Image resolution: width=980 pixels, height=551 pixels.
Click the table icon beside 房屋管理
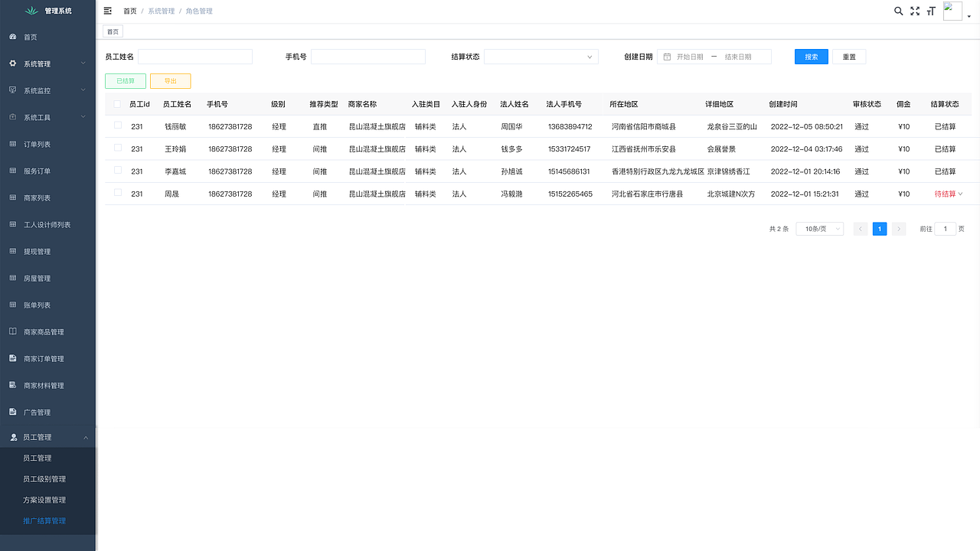[12, 278]
